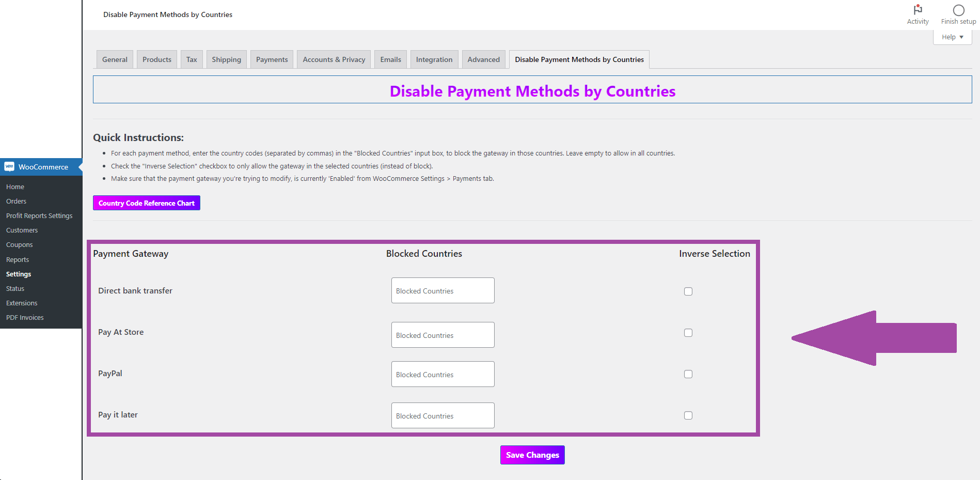Open the Extensions section
The image size is (980, 480).
click(22, 302)
